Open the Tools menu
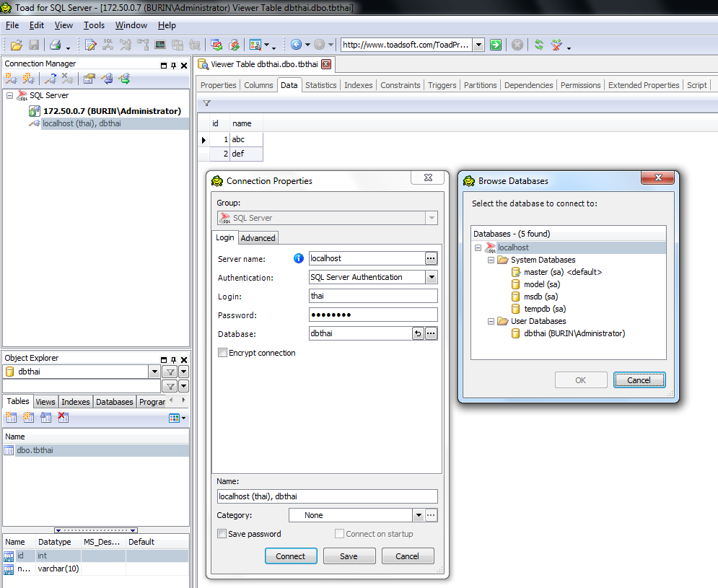 (x=94, y=25)
